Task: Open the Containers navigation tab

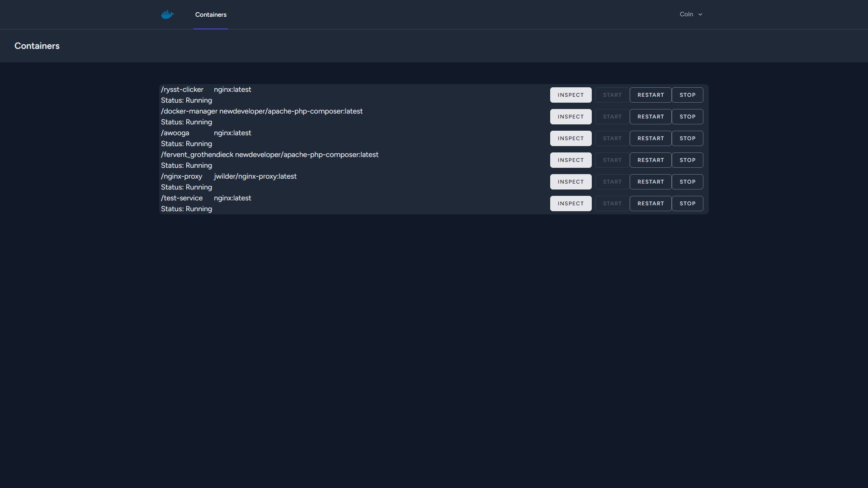Action: tap(211, 14)
